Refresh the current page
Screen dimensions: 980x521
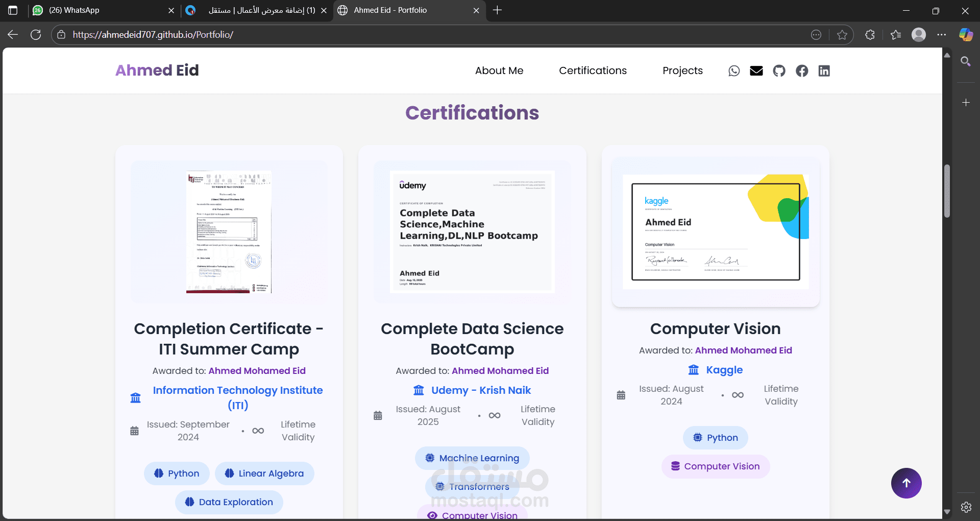pos(36,35)
